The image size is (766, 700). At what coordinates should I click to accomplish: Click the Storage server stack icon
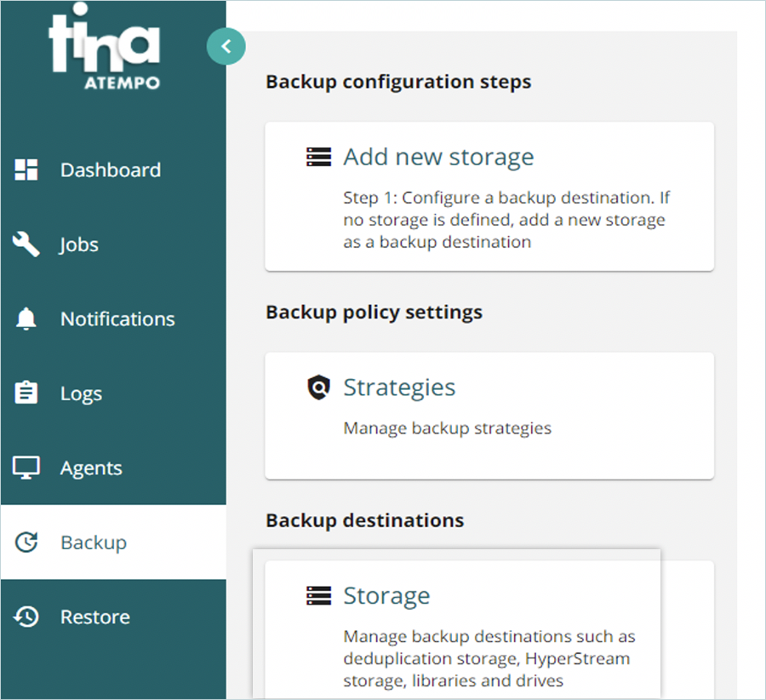pyautogui.click(x=317, y=595)
